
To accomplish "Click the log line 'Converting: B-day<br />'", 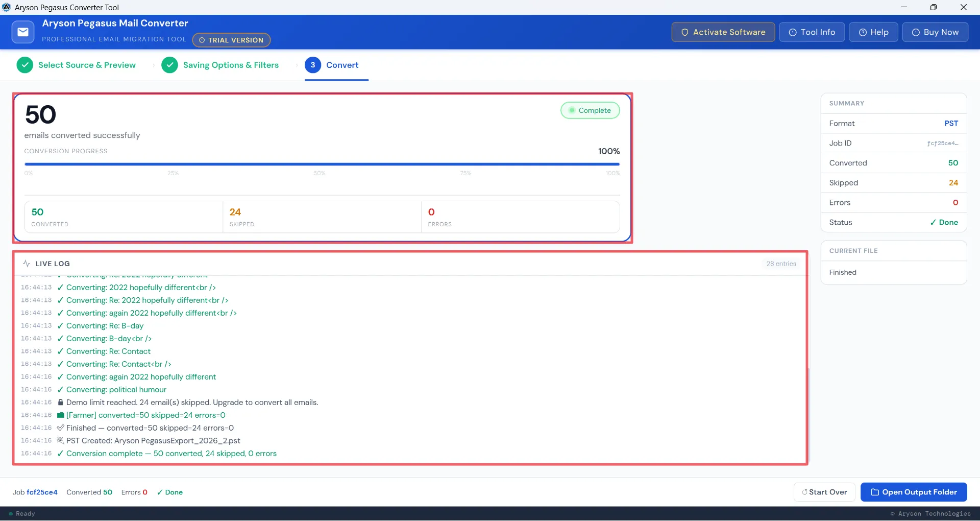I will click(109, 339).
